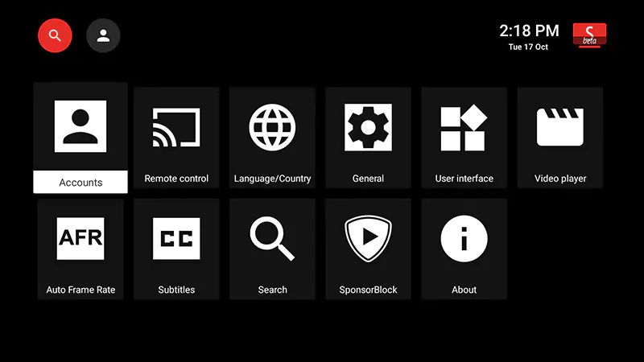Select the CC Subtitles icon

(176, 238)
